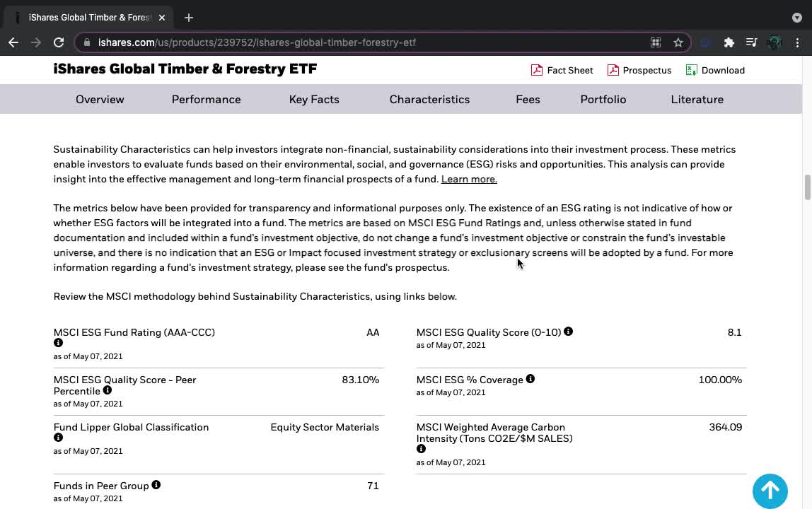This screenshot has height=509, width=812.
Task: Jump to Characteristics section
Action: pos(429,100)
